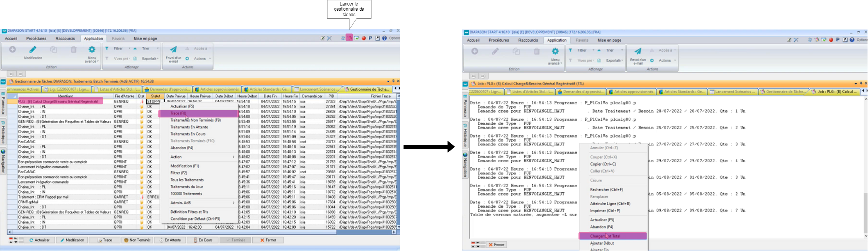Click the Modification pencil icon in the left window
The height and width of the screenshot is (251, 868).
click(x=33, y=50)
